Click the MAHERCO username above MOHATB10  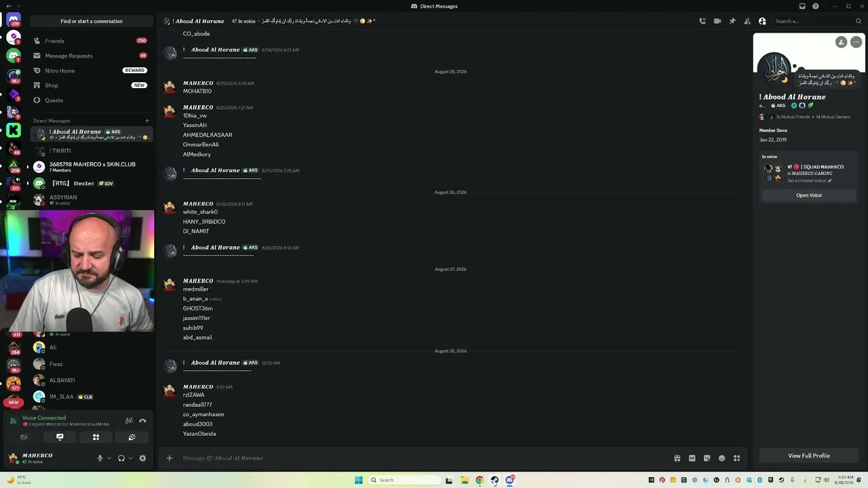coord(198,83)
